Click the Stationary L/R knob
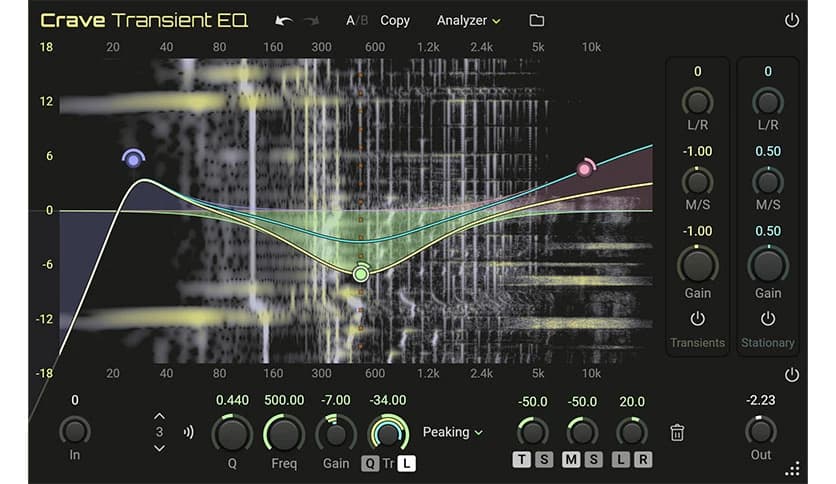Viewport: 836px width, 484px height. pos(768,102)
